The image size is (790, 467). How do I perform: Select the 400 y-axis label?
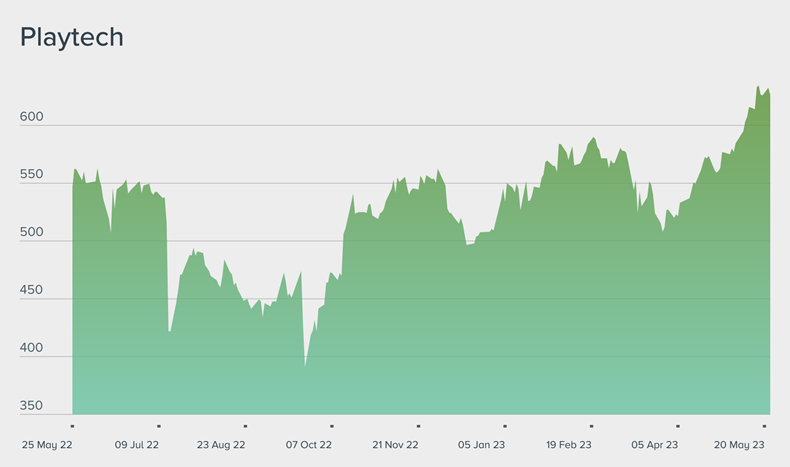pyautogui.click(x=32, y=348)
